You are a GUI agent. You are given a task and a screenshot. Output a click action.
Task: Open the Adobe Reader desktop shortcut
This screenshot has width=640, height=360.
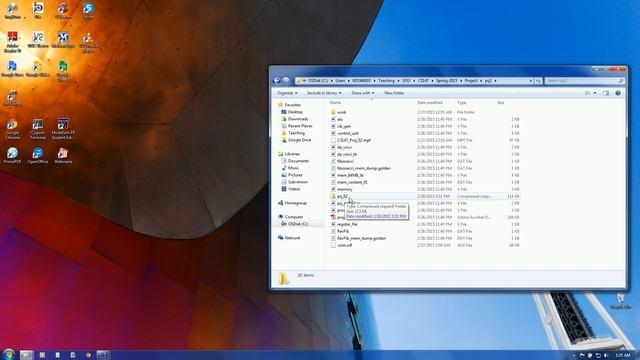pyautogui.click(x=12, y=42)
